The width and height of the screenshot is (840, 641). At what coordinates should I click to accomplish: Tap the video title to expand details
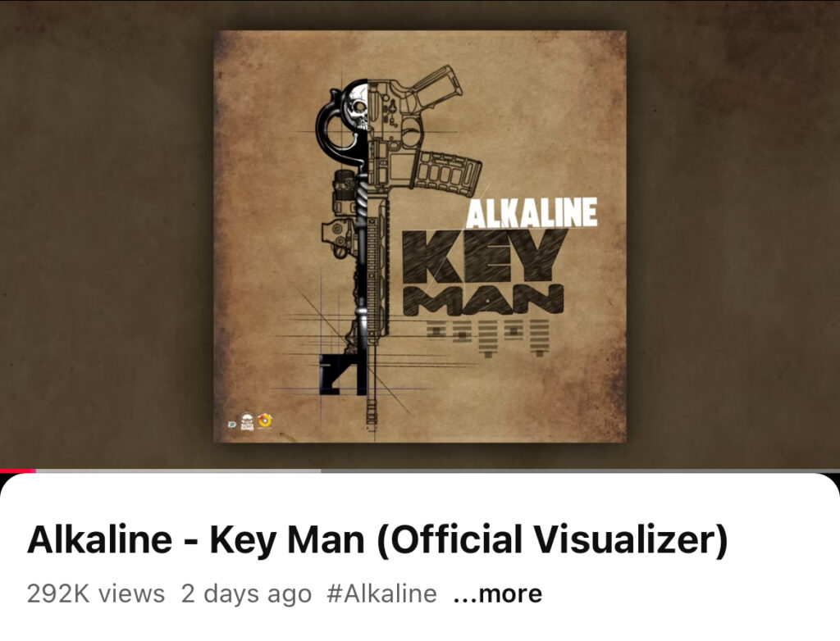tap(377, 539)
